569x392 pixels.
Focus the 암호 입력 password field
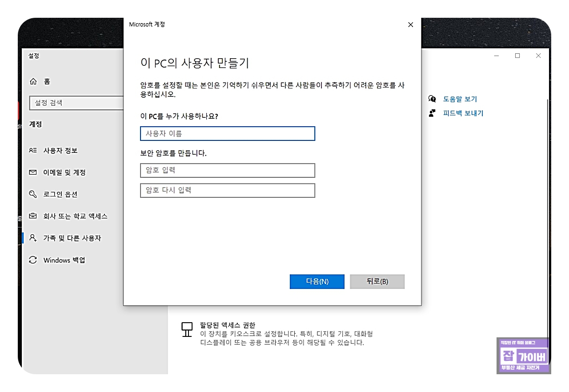(x=228, y=170)
